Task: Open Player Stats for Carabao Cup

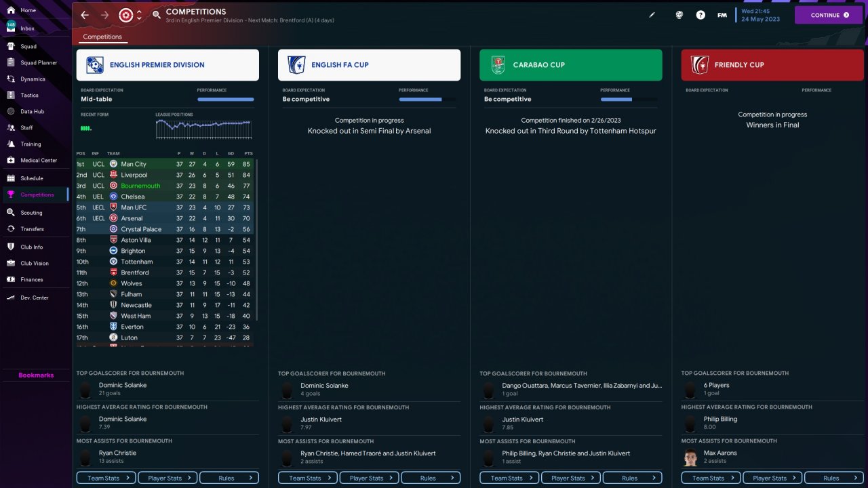Action: click(571, 478)
